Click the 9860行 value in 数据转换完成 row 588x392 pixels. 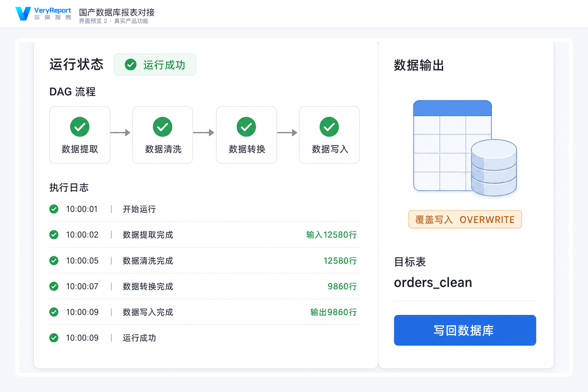coord(342,286)
